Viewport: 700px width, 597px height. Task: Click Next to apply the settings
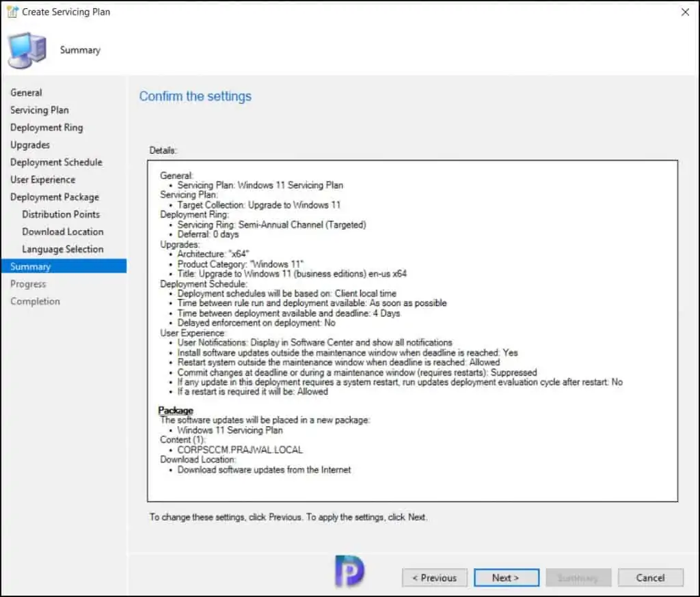point(507,578)
